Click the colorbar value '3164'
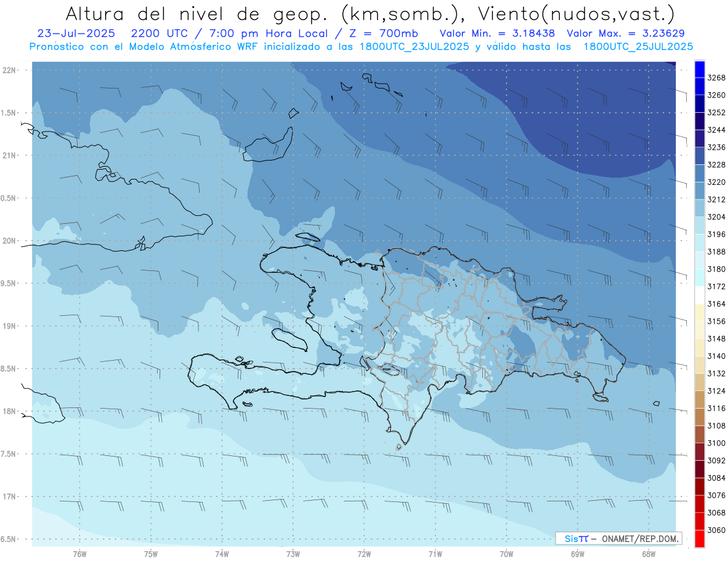Viewport: 728px width, 562px height. pyautogui.click(x=716, y=304)
